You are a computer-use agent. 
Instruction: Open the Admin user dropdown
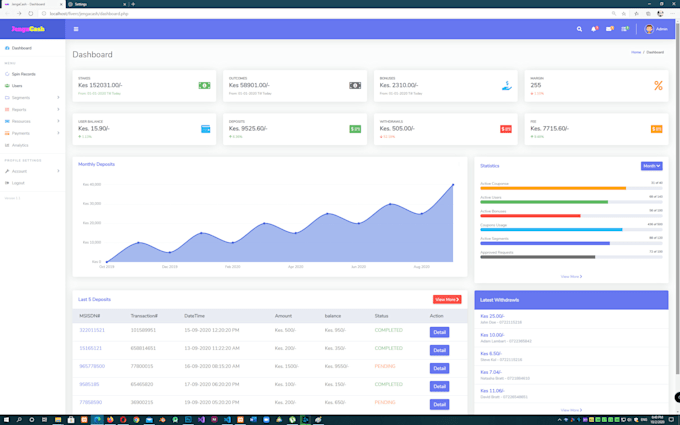(656, 29)
